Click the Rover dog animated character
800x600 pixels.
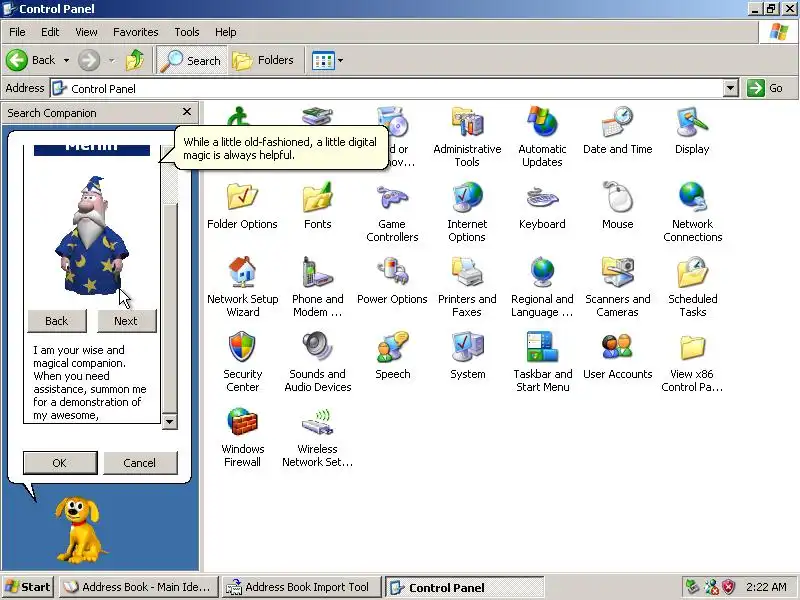pyautogui.click(x=79, y=529)
